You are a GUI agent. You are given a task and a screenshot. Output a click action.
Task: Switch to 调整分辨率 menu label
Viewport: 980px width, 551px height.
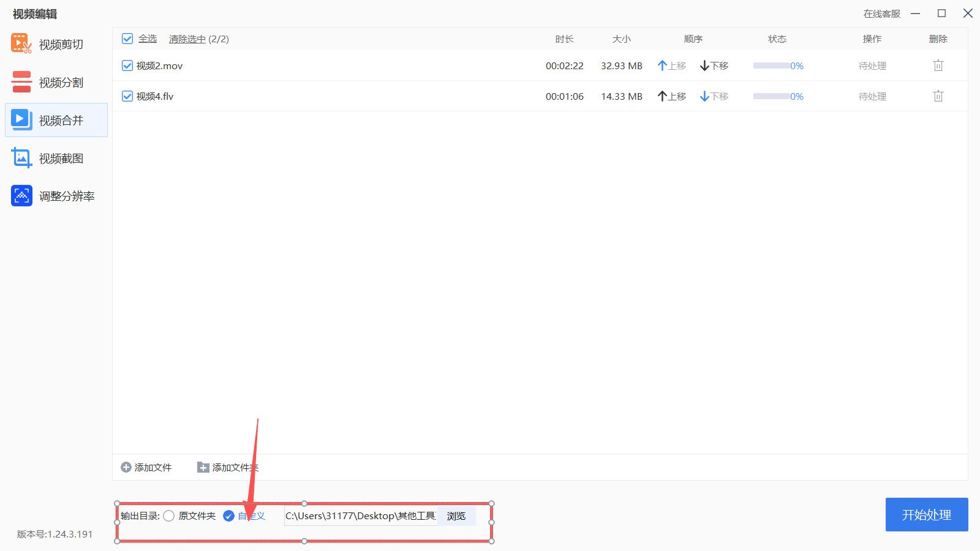click(67, 197)
